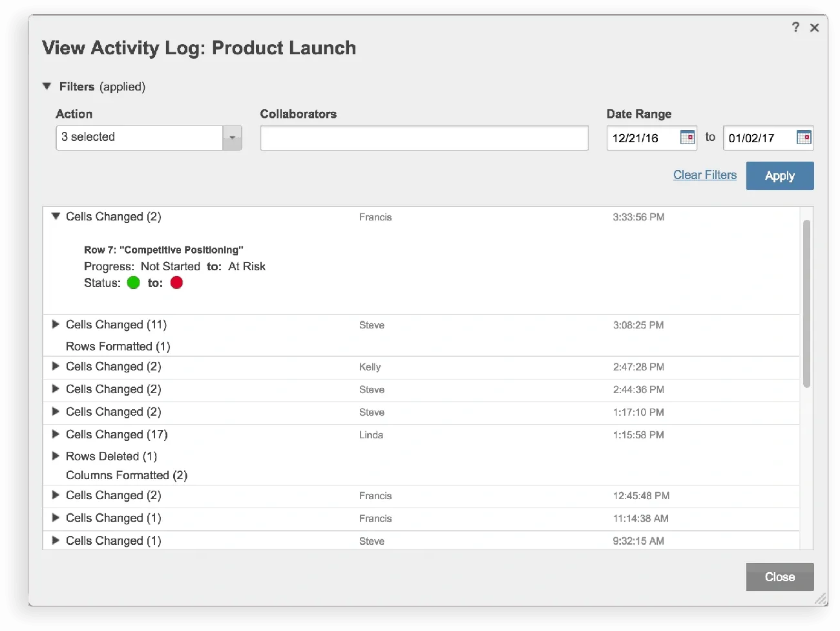Open the end date calendar picker
840x631 pixels.
pyautogui.click(x=803, y=138)
